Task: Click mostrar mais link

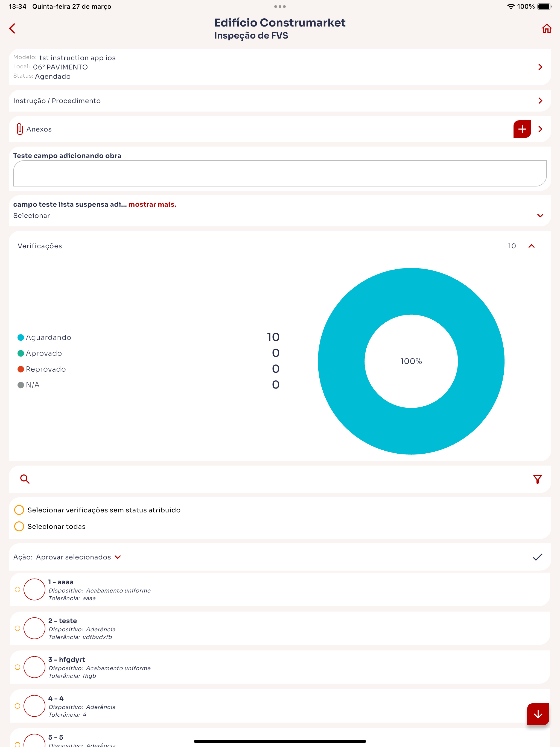Action: pyautogui.click(x=152, y=204)
